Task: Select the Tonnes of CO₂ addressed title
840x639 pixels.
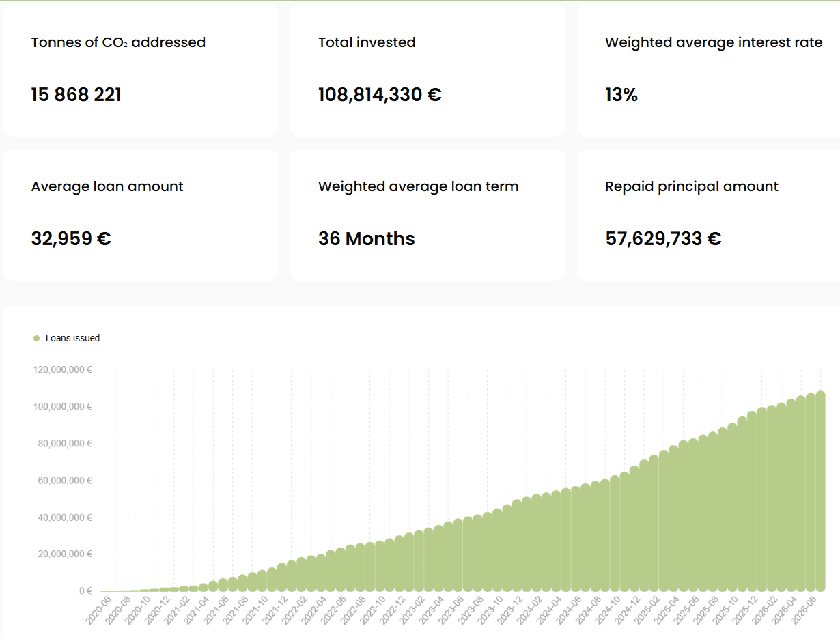Action: coord(118,42)
